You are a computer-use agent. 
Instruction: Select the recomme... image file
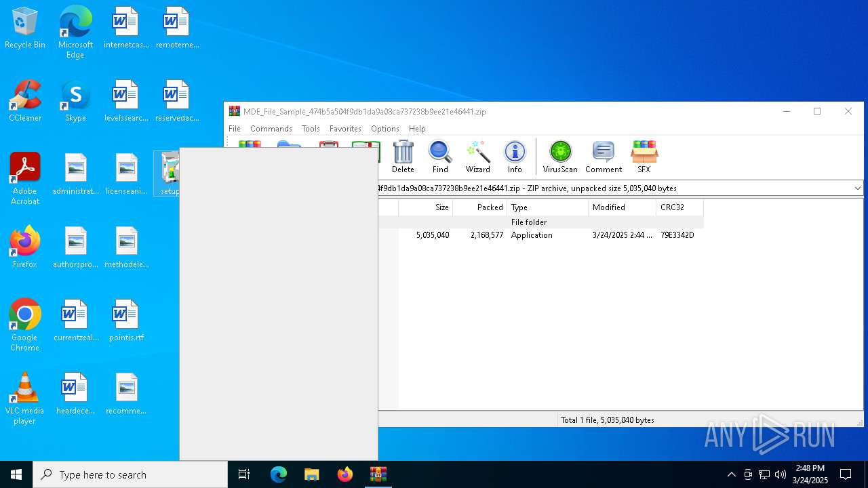point(126,394)
